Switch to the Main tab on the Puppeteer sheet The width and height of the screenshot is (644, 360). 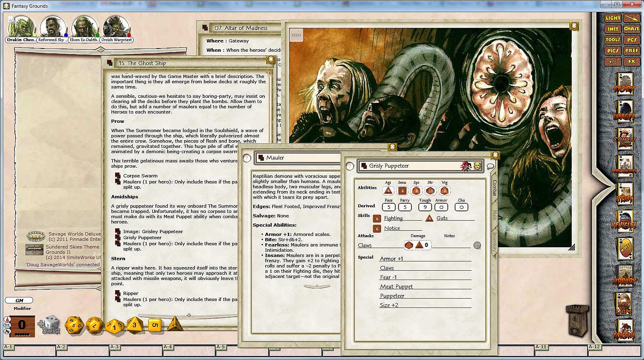pyautogui.click(x=494, y=215)
